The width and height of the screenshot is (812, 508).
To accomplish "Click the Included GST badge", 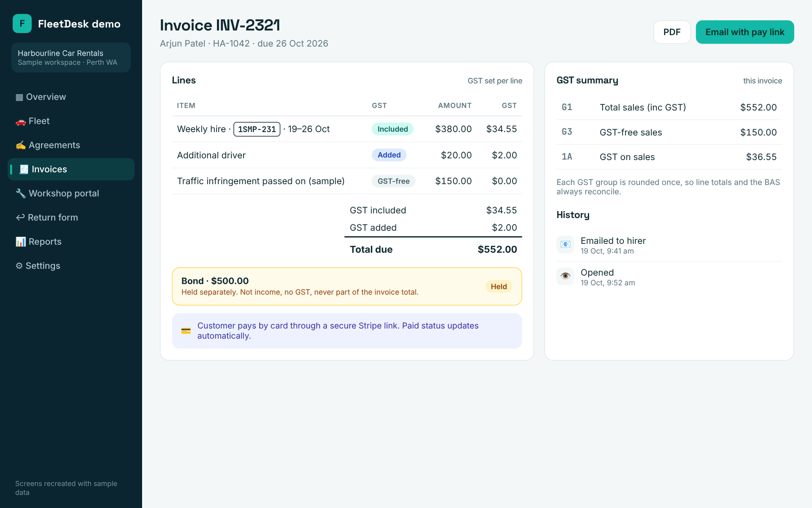I will 392,129.
